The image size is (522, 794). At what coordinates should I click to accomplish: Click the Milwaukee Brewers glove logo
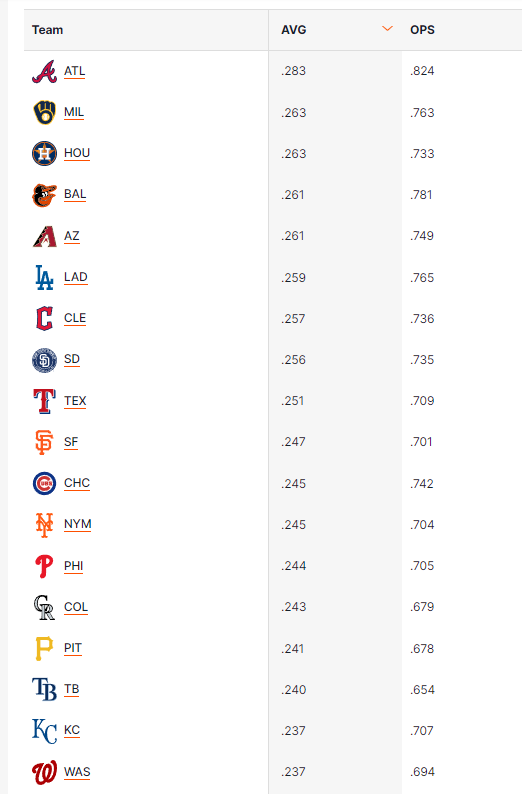[x=45, y=112]
